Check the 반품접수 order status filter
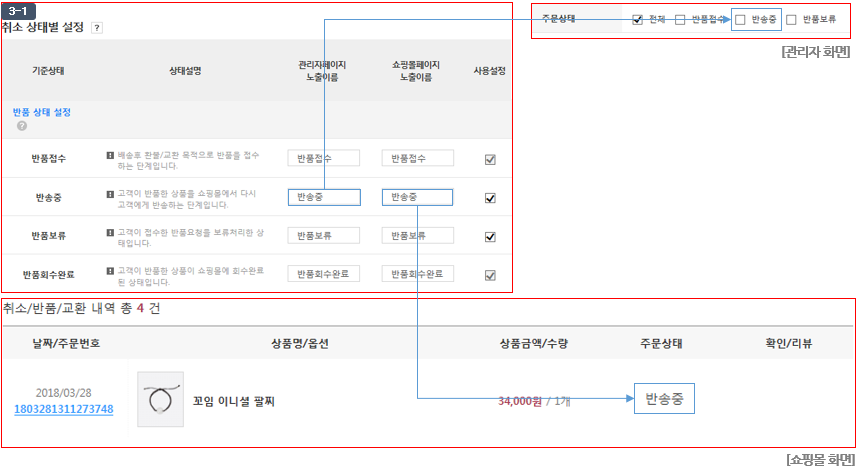The image size is (860, 470). click(x=680, y=20)
